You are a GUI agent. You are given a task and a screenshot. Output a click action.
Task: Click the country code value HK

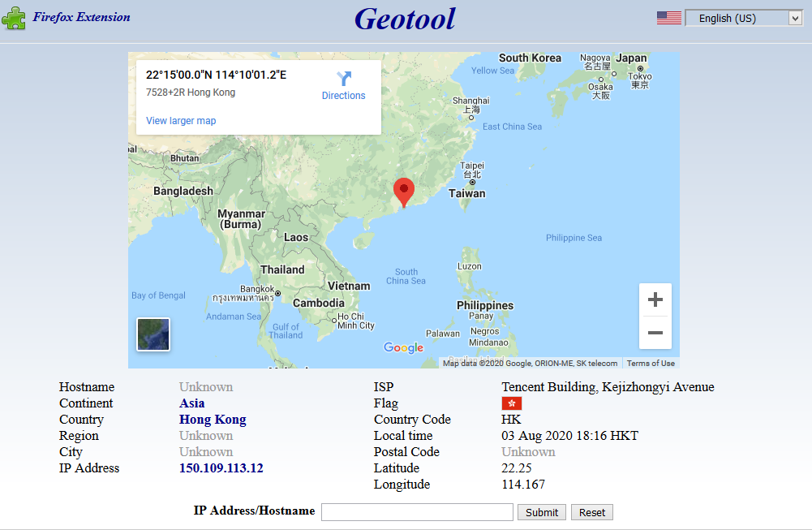coord(511,419)
